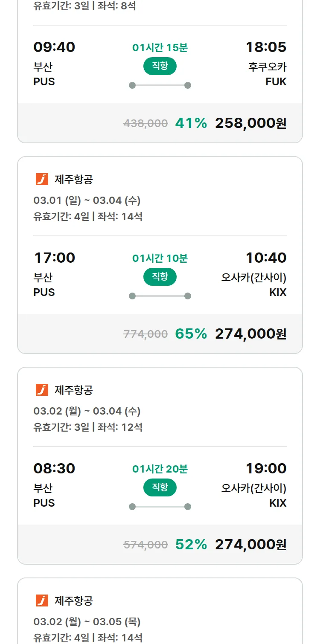Tap the 직항 badge on the 17:00 Osaka flight
This screenshot has height=644, width=320.
pos(160,277)
